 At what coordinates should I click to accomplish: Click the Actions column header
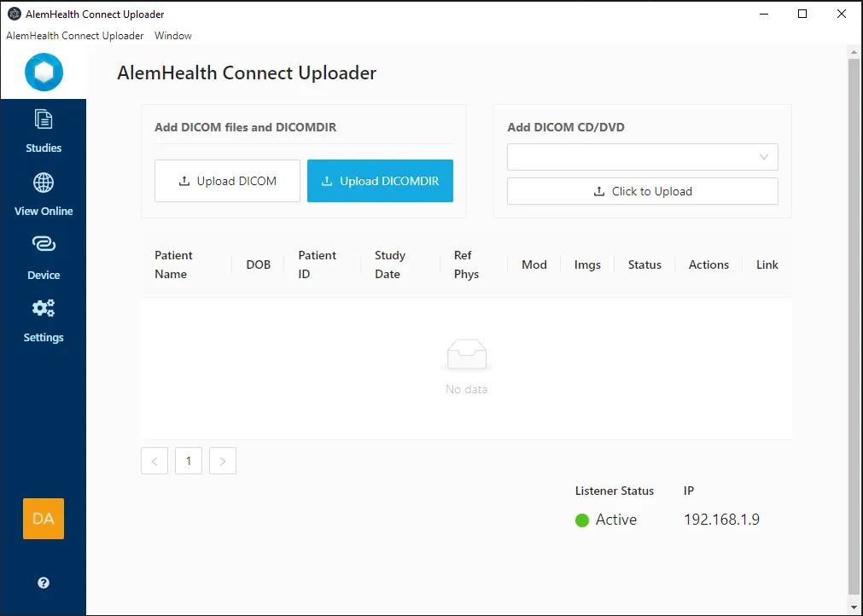click(x=708, y=264)
